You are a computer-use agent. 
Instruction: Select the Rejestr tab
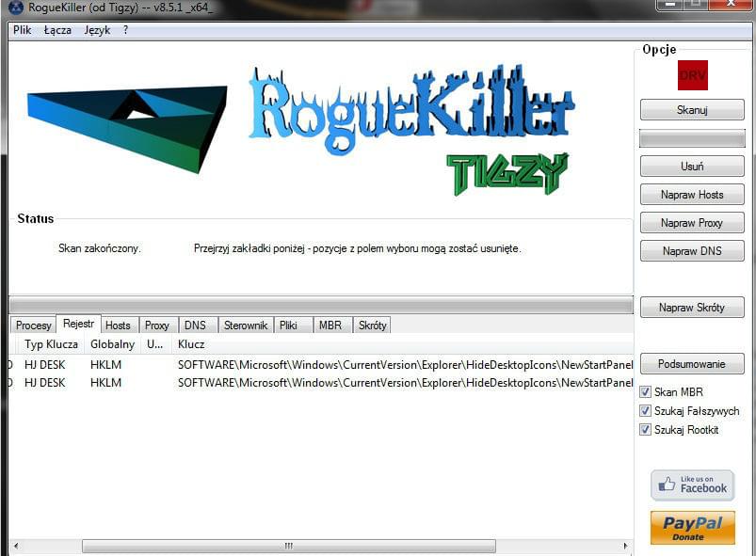tap(78, 324)
